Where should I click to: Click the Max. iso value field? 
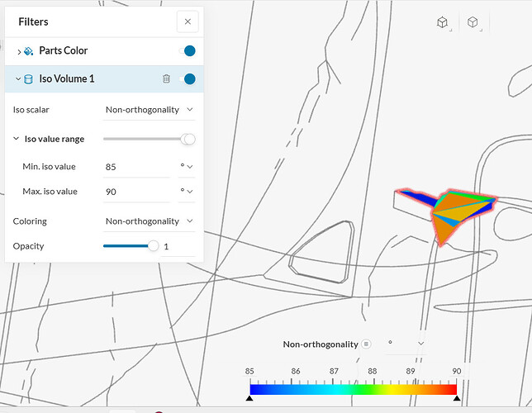(x=136, y=192)
